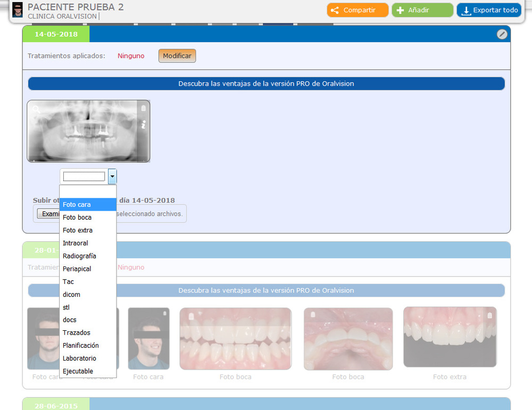Click trash icon on first Foto boca image
This screenshot has width=532, height=410.
(x=191, y=316)
